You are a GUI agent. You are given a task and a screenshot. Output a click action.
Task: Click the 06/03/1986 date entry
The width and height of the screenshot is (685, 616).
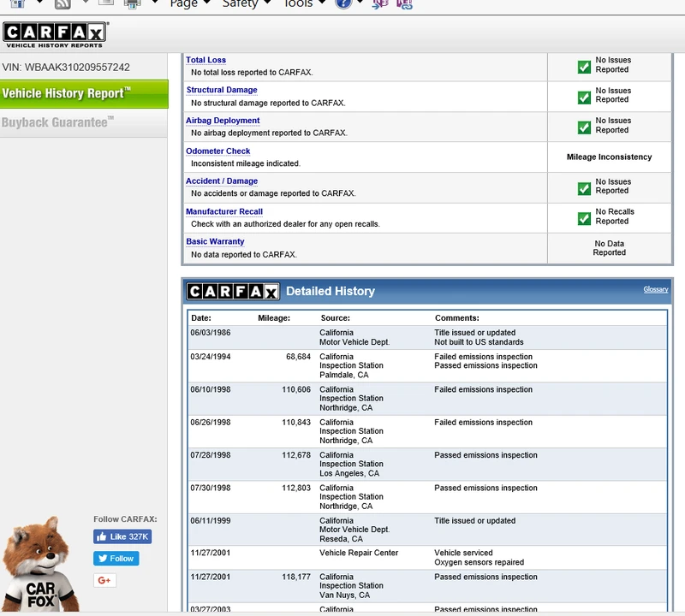[211, 333]
